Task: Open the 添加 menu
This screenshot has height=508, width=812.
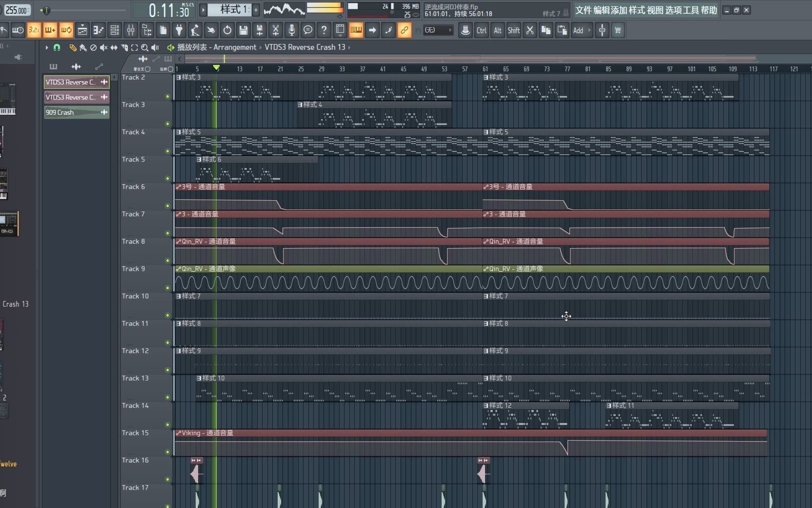Action: pos(619,10)
